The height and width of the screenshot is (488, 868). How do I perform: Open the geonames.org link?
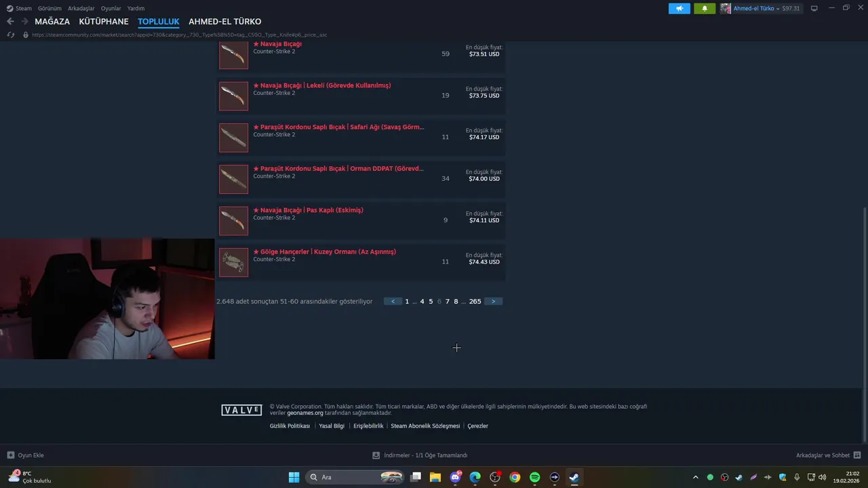pyautogui.click(x=305, y=413)
